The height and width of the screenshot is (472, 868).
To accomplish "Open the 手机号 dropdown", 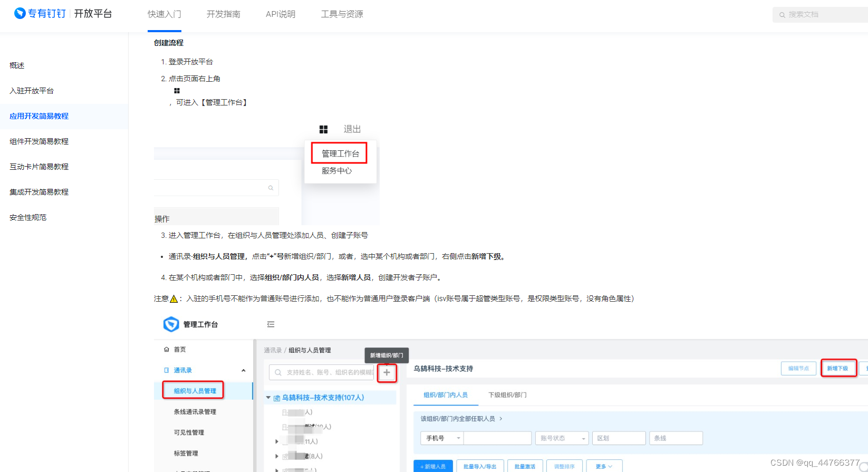I will (x=442, y=438).
